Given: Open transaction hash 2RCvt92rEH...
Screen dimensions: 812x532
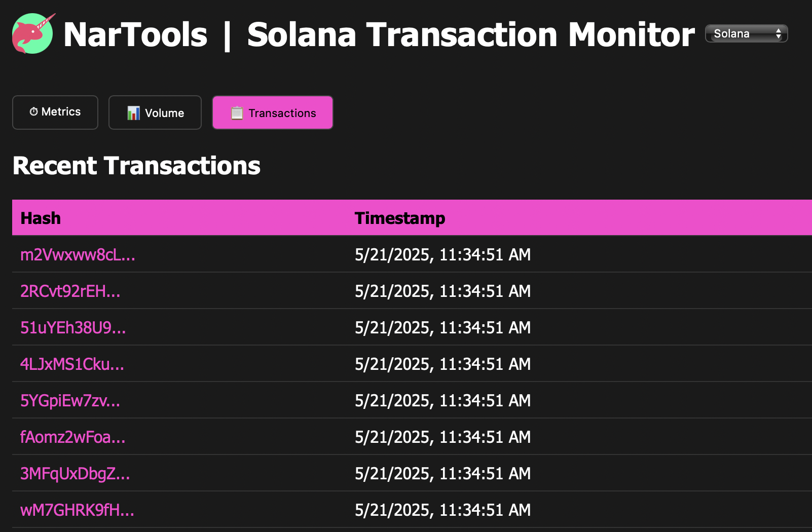Looking at the screenshot, I should click(70, 291).
